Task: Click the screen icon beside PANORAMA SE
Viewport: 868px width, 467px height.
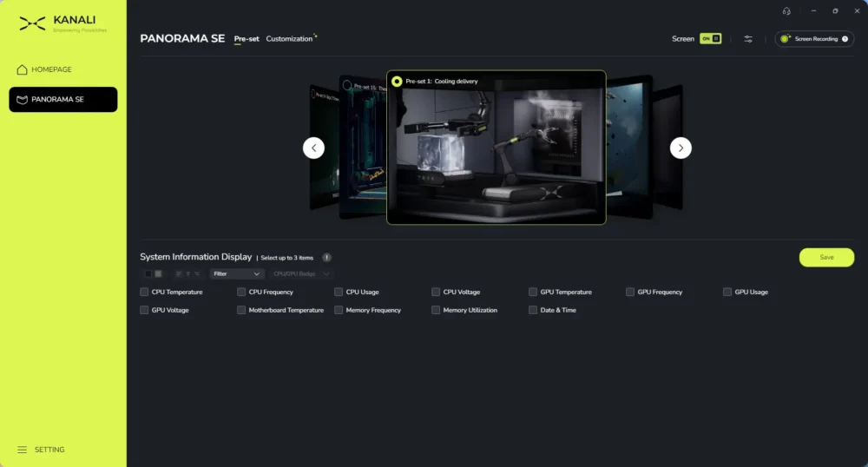Action: tap(23, 100)
